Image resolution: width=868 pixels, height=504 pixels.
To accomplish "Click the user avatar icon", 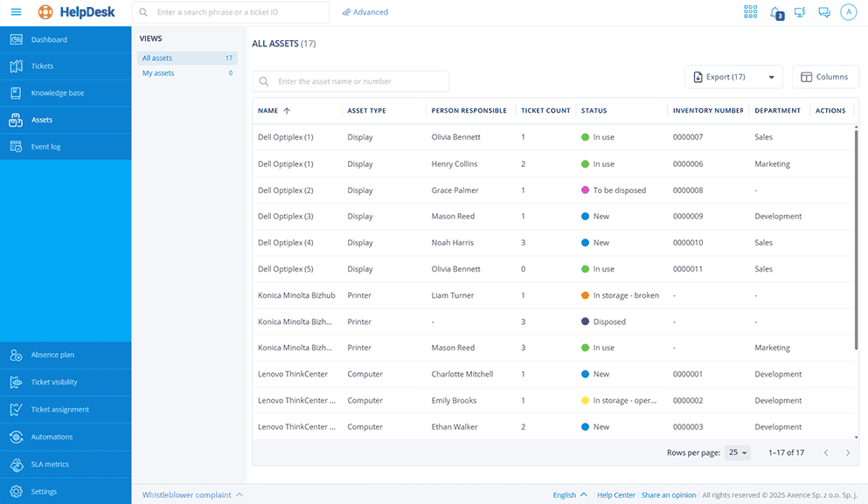I will [x=848, y=12].
